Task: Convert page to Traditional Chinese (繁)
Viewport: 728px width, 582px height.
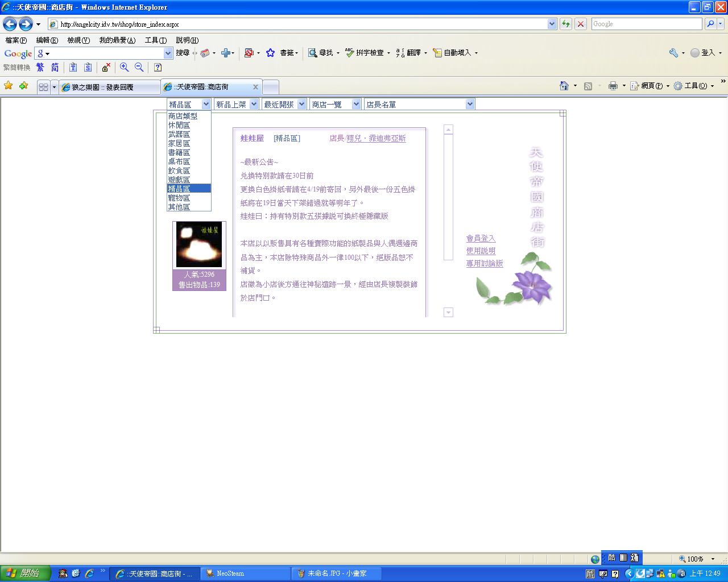Action: 40,67
